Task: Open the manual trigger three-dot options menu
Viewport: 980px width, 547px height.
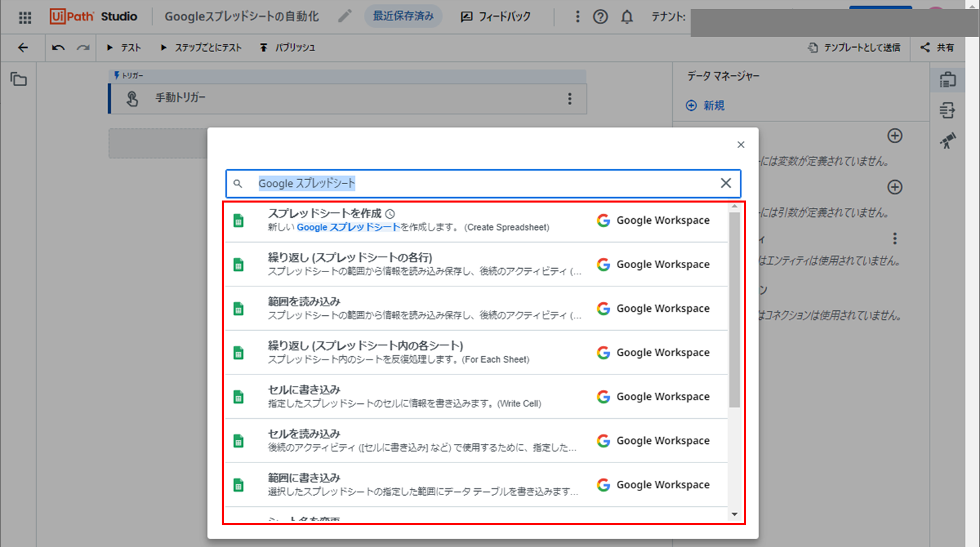Action: [x=570, y=99]
